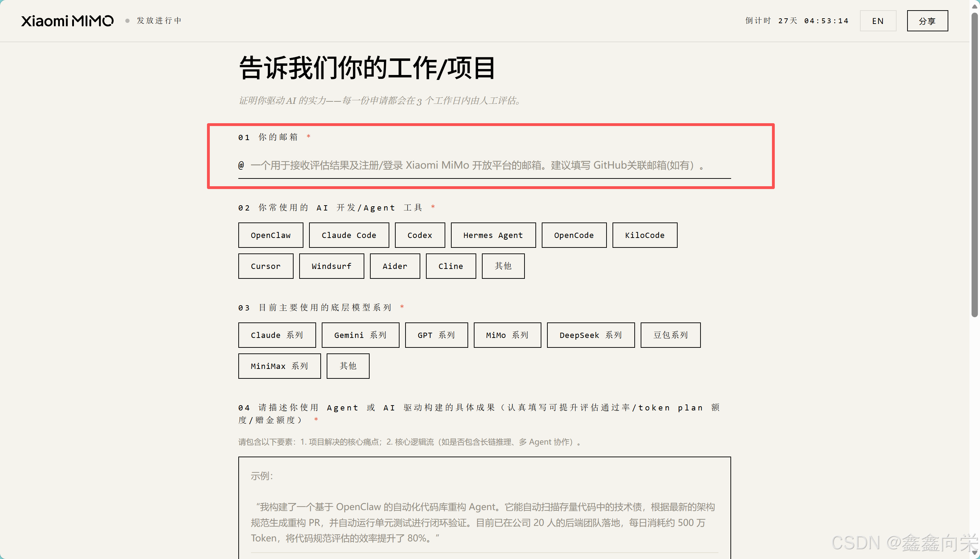Viewport: 980px width, 559px height.
Task: Select Gemini 系列 model option
Action: point(360,335)
